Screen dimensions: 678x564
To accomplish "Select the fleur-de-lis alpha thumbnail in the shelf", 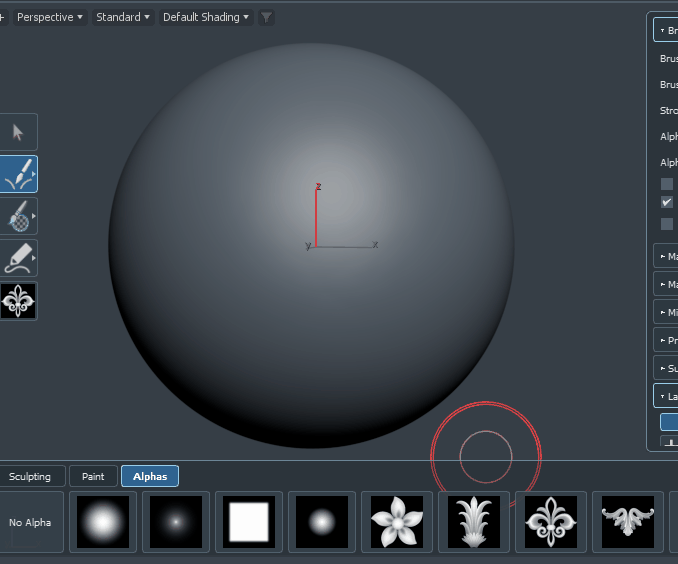I will tap(551, 522).
